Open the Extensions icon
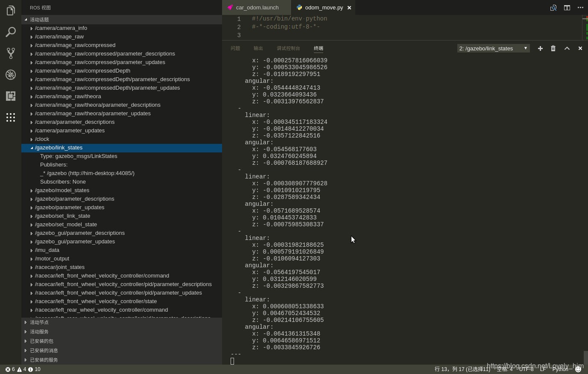 click(x=11, y=96)
